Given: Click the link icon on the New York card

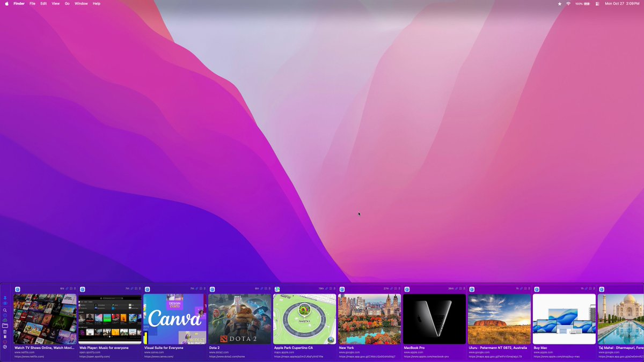Looking at the screenshot, I should 392,289.
